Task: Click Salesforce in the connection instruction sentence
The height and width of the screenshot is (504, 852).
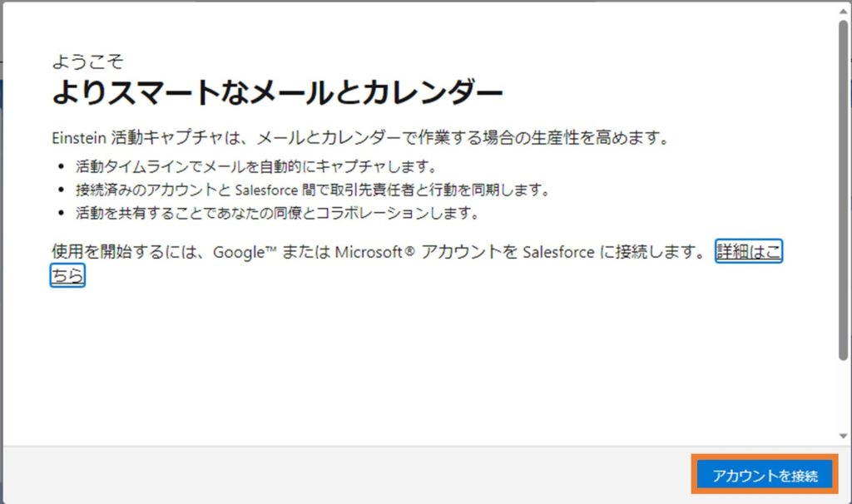Action: (558, 253)
